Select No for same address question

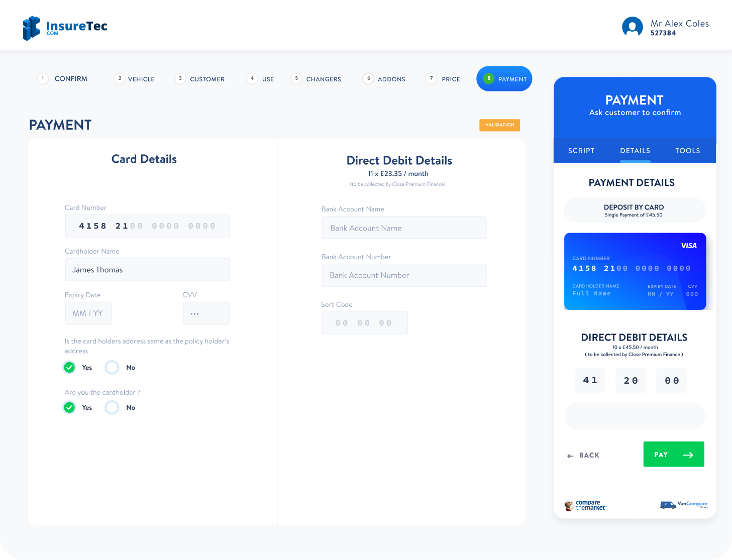112,368
